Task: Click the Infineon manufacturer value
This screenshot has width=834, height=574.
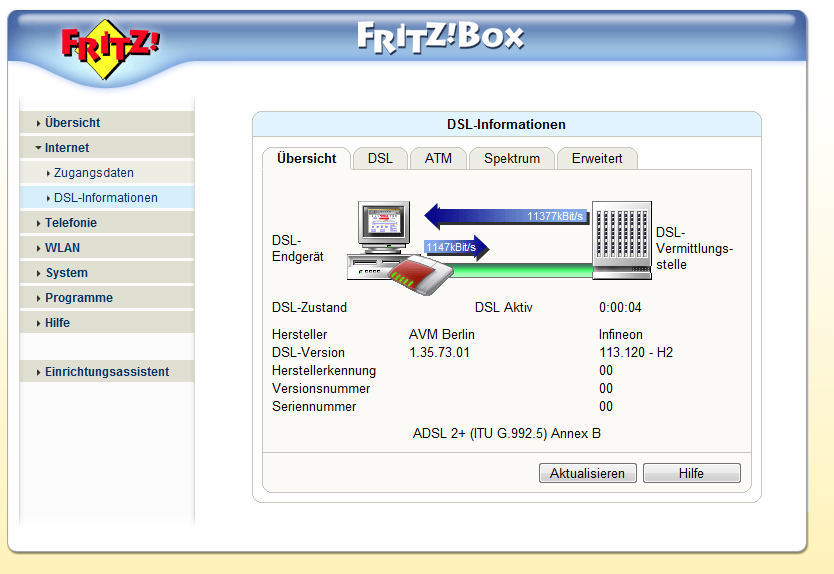Action: [x=621, y=335]
